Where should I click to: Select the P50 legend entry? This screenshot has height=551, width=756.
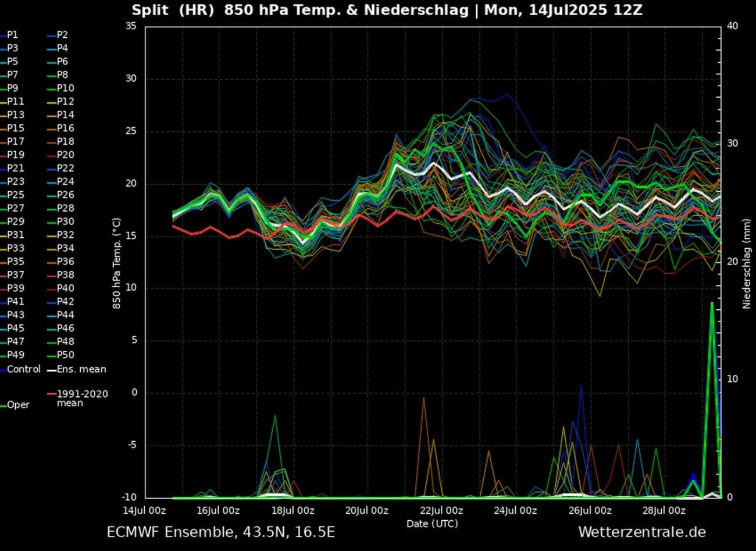coord(65,355)
